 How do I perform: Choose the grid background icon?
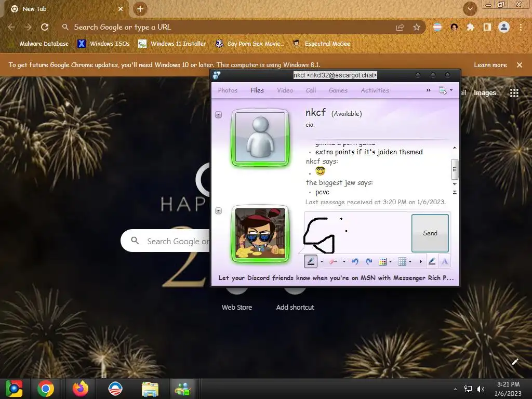(x=402, y=262)
